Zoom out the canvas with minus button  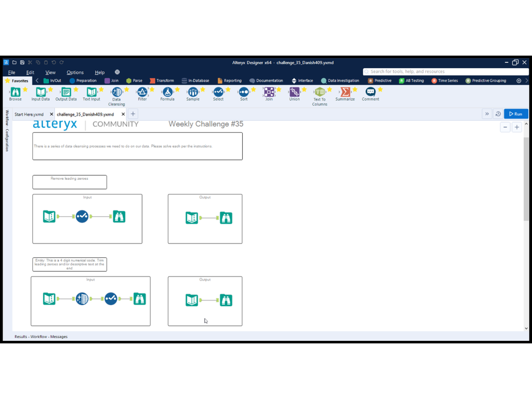click(505, 127)
